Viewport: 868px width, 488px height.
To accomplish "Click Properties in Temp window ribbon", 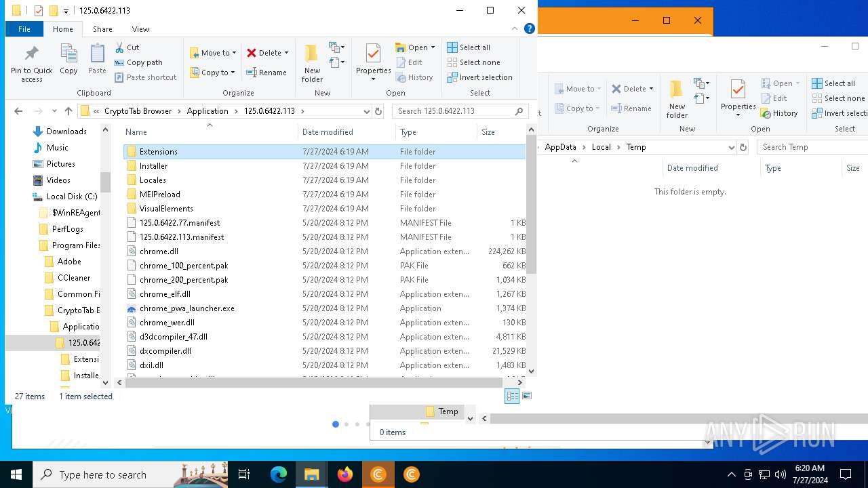I will coord(738,99).
